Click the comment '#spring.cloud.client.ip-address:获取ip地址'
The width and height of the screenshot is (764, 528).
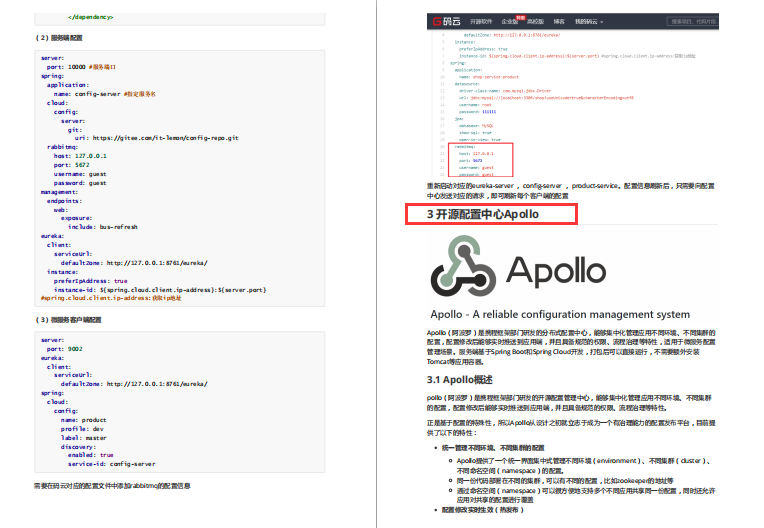(x=111, y=298)
